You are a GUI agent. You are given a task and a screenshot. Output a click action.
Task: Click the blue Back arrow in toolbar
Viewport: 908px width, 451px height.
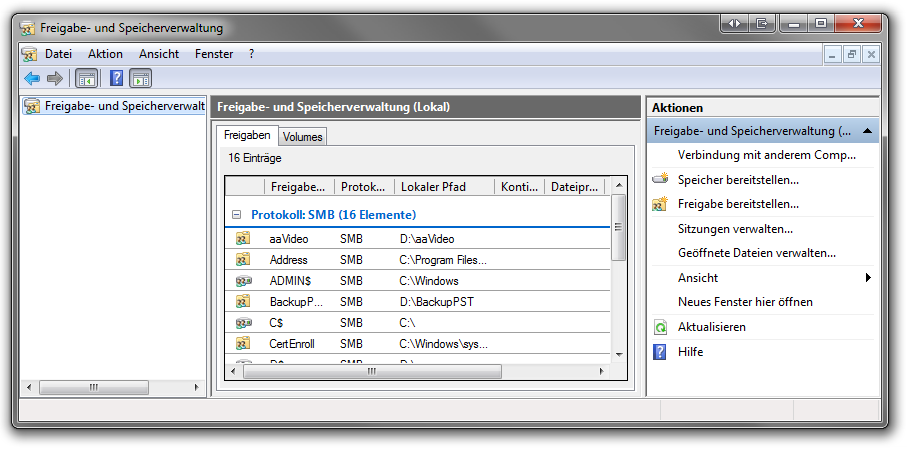32,78
